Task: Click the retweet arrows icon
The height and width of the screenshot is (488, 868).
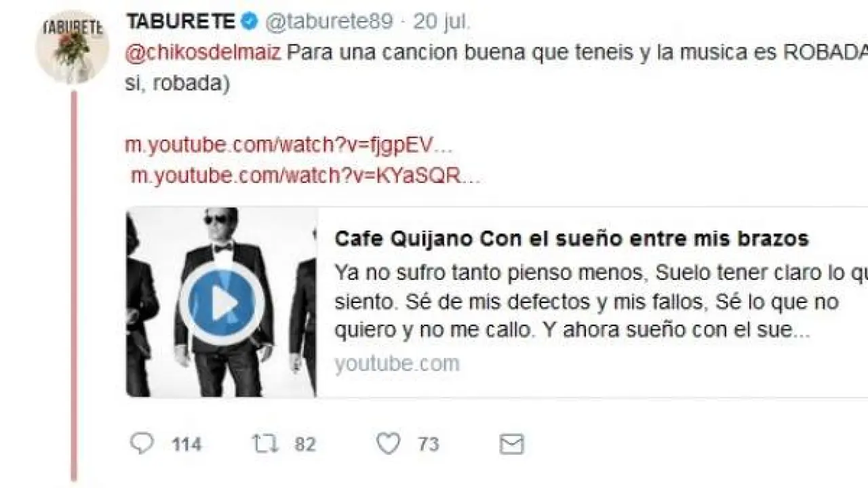Action: click(x=265, y=444)
